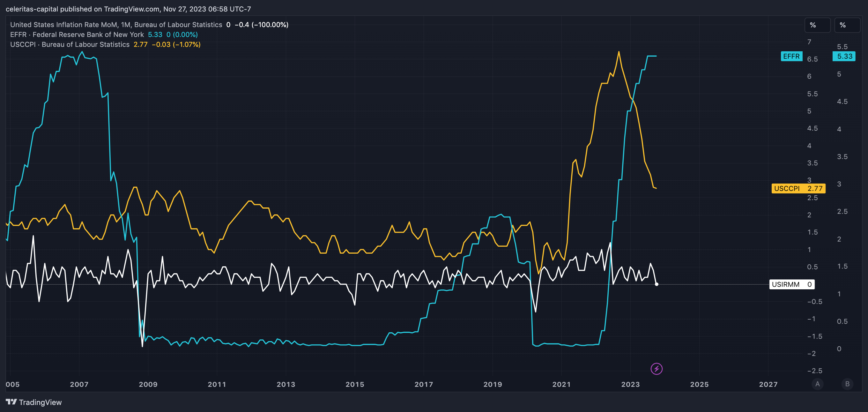Click the 6.5 tick on left price scale

812,59
